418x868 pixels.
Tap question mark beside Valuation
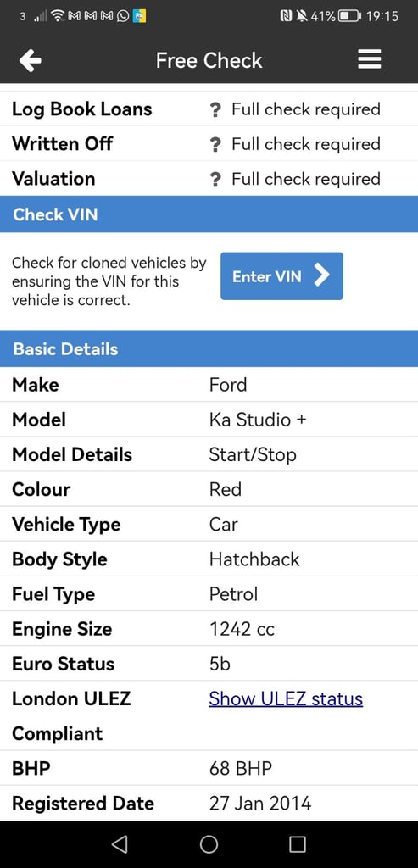point(216,180)
